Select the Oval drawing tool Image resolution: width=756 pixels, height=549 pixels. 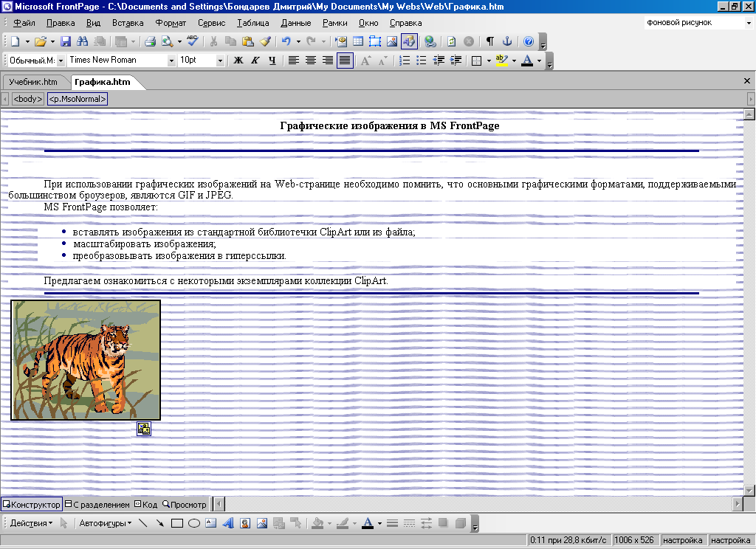(x=194, y=523)
